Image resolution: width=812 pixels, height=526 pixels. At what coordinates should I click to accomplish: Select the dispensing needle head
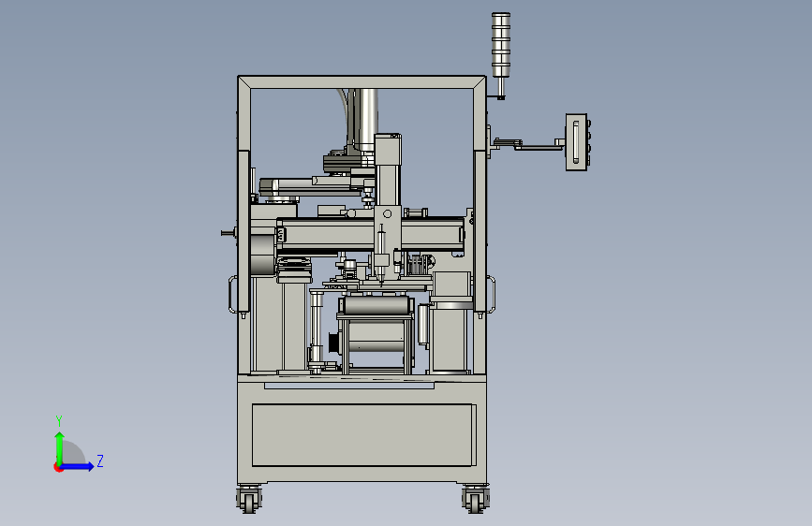(382, 256)
